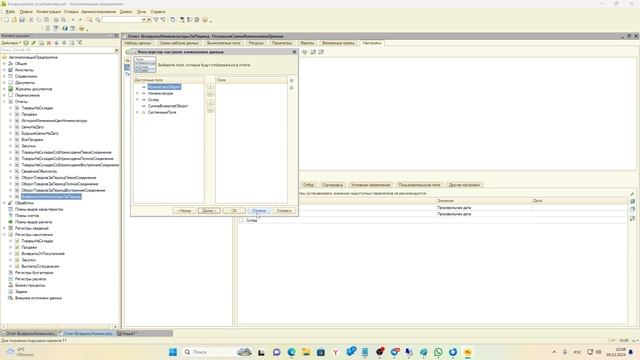Image resolution: width=640 pixels, height=360 pixels.
Task: Add selected field with single right arrow
Action: pyautogui.click(x=210, y=87)
